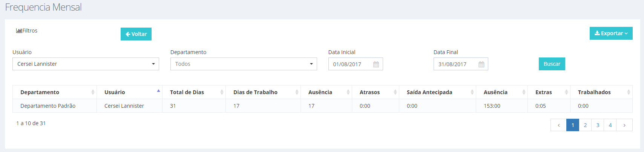Sort by Trabalhados column
The width and height of the screenshot is (644, 152).
click(x=601, y=92)
